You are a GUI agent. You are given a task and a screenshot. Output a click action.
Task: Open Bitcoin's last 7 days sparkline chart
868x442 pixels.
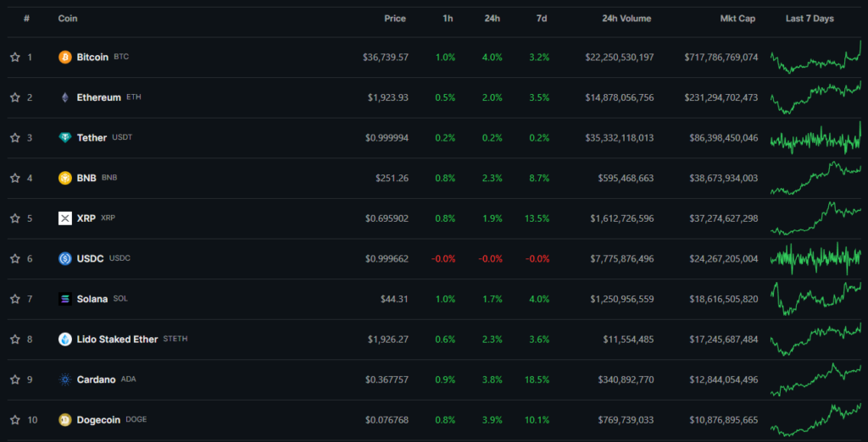pyautogui.click(x=815, y=58)
